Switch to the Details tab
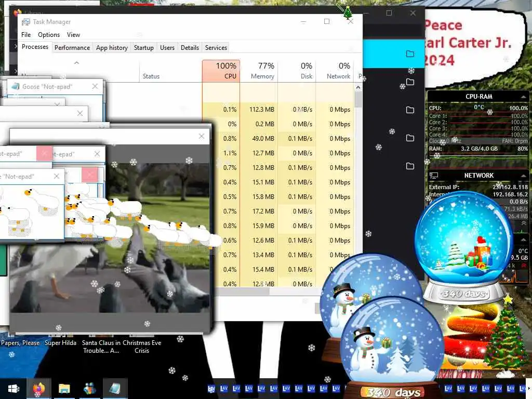 pos(190,47)
